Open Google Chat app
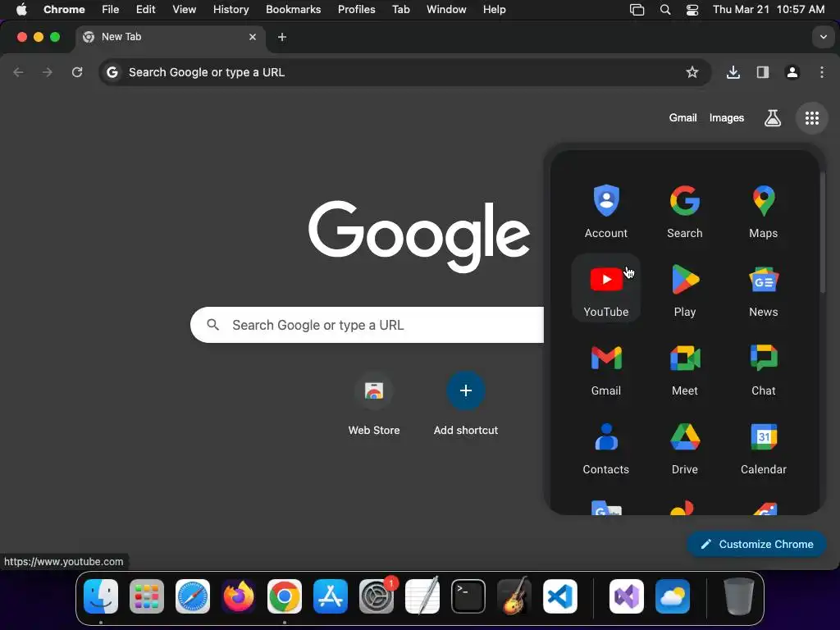Image resolution: width=840 pixels, height=630 pixels. [x=764, y=368]
